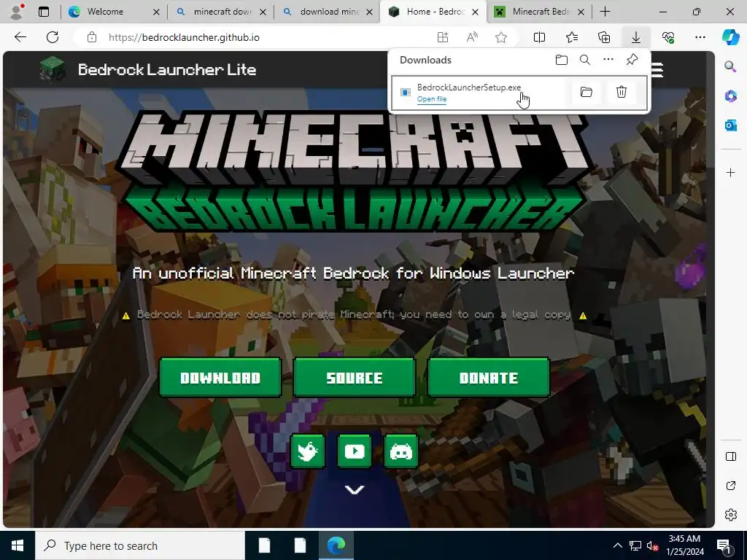
Task: Open split screen icon
Action: pos(539,37)
